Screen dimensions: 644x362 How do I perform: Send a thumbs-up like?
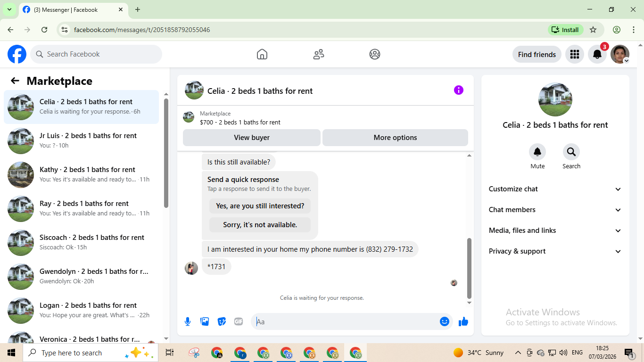463,321
